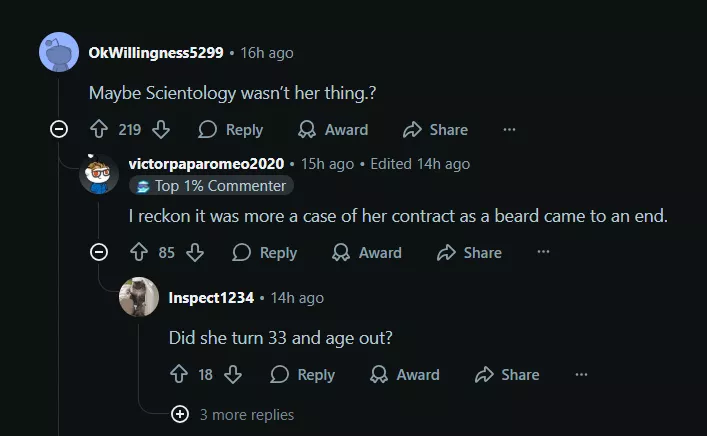Visit victorpaparomeo2020's username link

click(206, 164)
